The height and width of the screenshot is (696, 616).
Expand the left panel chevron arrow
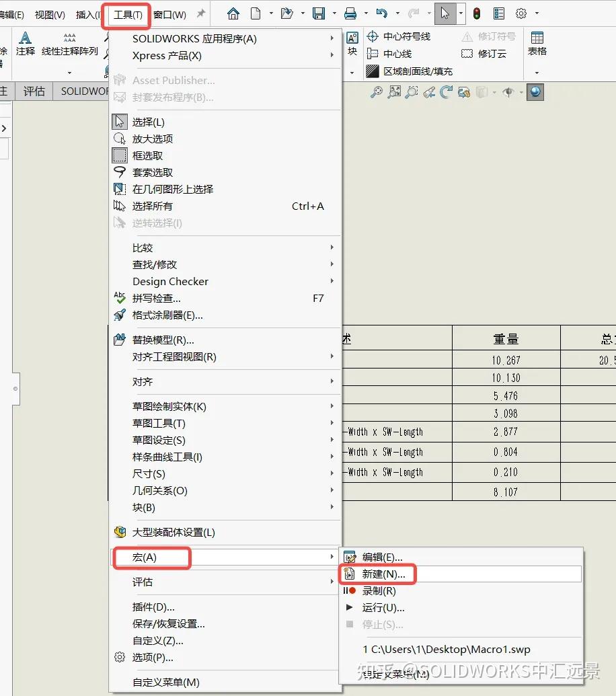tap(4, 128)
